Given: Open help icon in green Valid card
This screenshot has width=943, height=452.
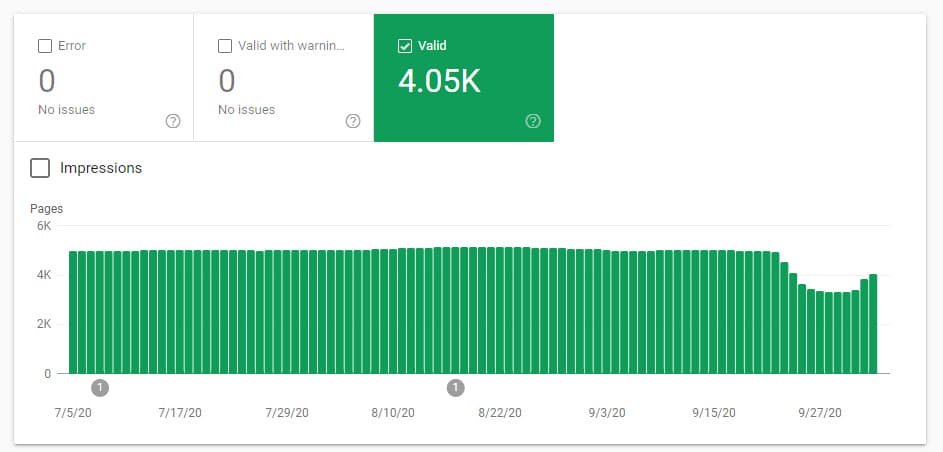Looking at the screenshot, I should (533, 121).
